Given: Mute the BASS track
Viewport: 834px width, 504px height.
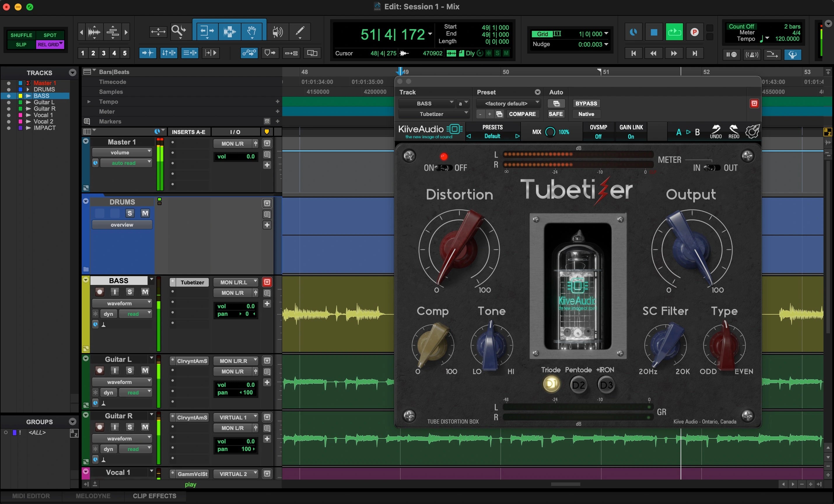Looking at the screenshot, I should [x=145, y=292].
